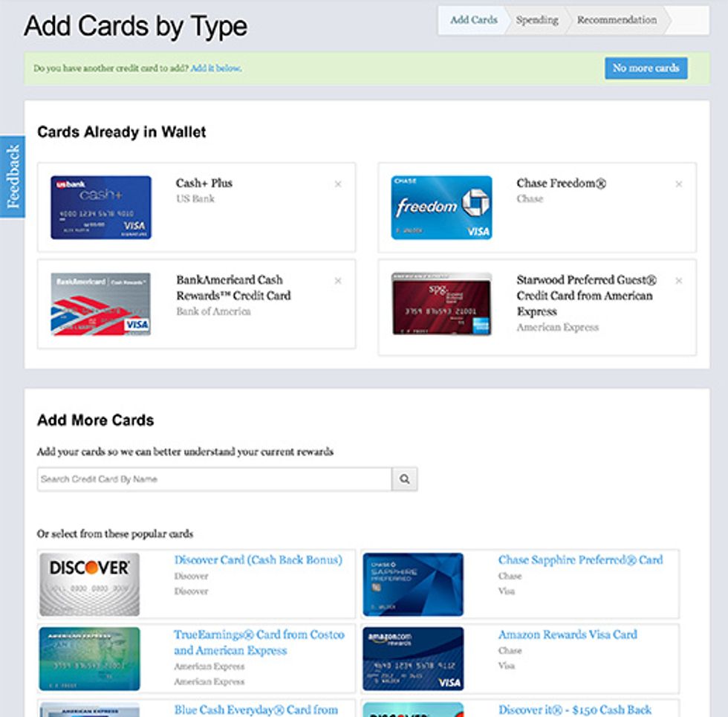Open the Recommendation step tab
Viewport: 728px width, 717px height.
click(x=617, y=20)
